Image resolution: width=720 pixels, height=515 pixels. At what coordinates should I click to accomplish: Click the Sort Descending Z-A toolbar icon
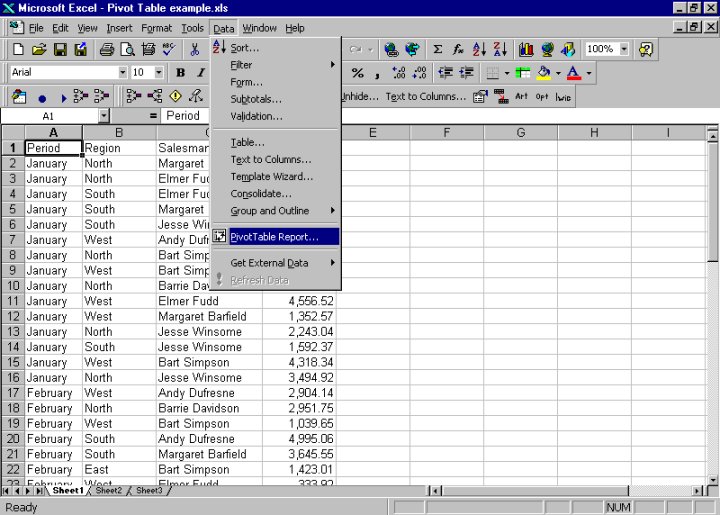click(500, 49)
